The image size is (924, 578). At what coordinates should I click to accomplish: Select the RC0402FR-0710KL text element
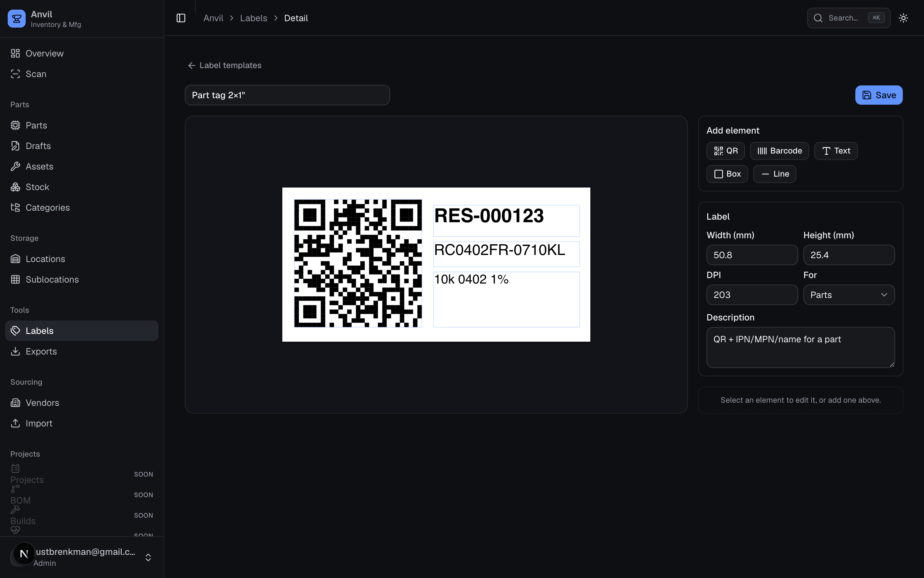click(506, 254)
